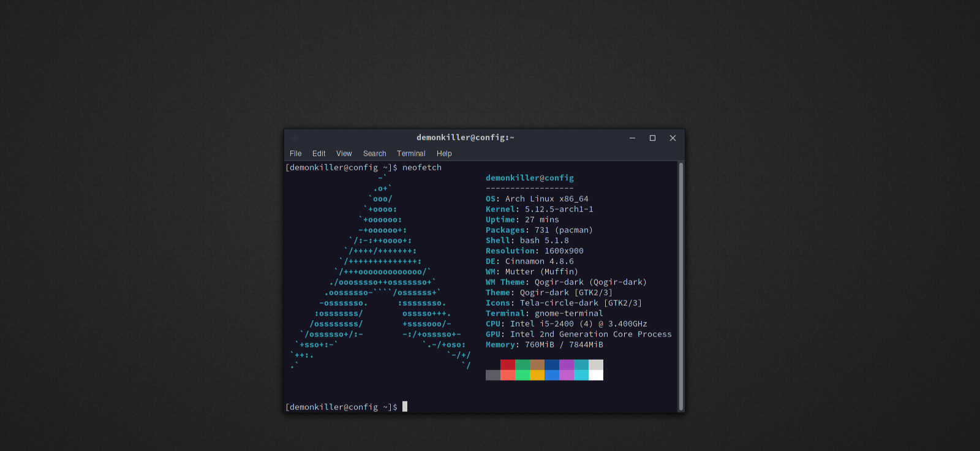
Task: Open the Help menu
Action: (444, 154)
